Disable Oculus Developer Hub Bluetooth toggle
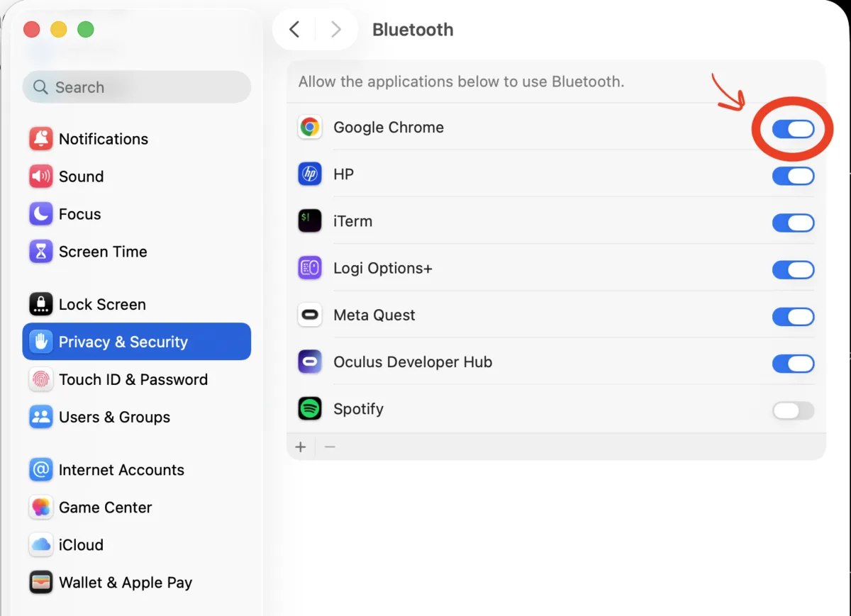 click(793, 364)
